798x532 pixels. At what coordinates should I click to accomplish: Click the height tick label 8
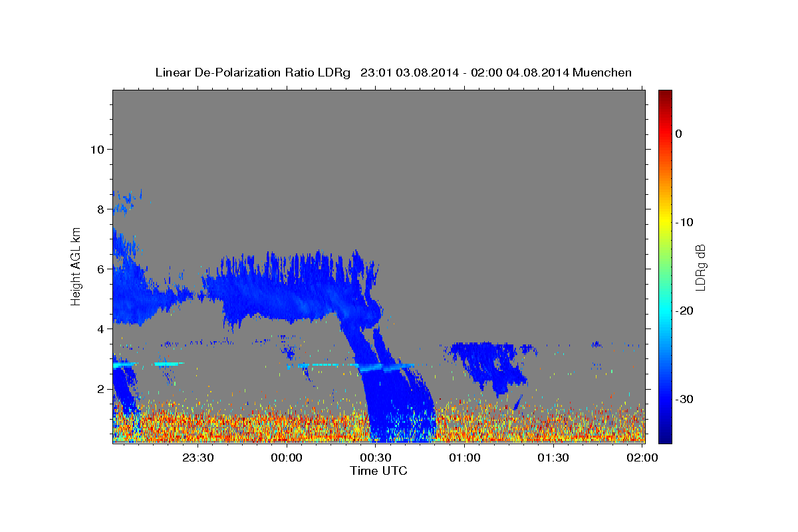pyautogui.click(x=102, y=209)
